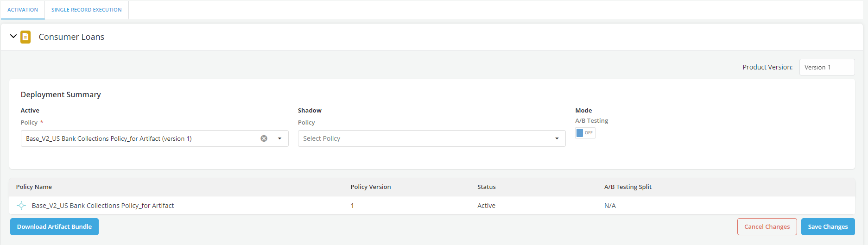Switch to the Activation tab
The height and width of the screenshot is (245, 868).
pyautogui.click(x=23, y=10)
